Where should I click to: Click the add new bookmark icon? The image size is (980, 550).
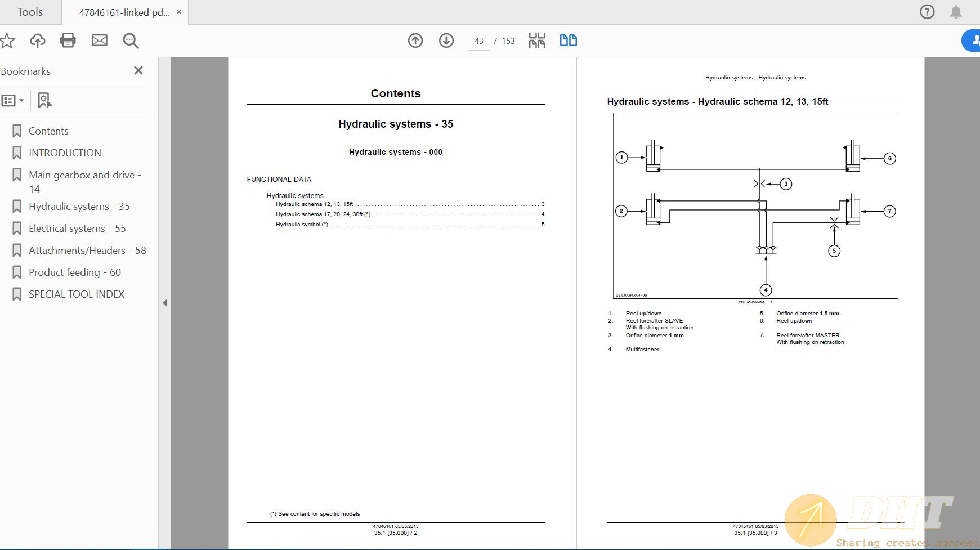click(x=44, y=101)
